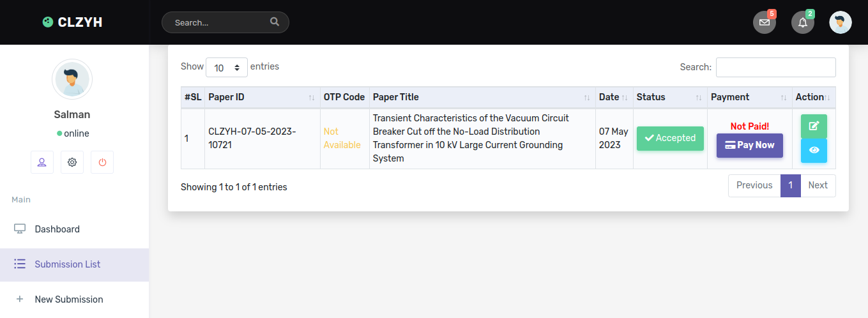The height and width of the screenshot is (318, 868).
Task: Open the notifications bell icon
Action: point(803,22)
